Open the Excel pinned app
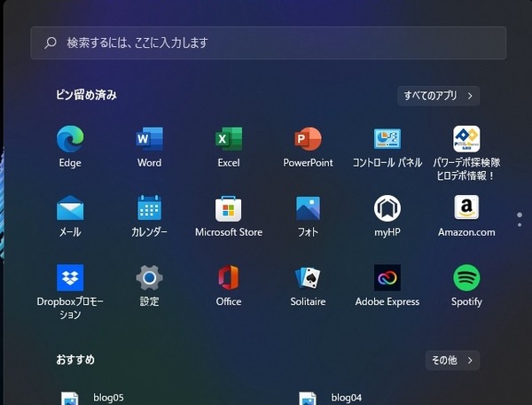The height and width of the screenshot is (405, 532). 229,146
